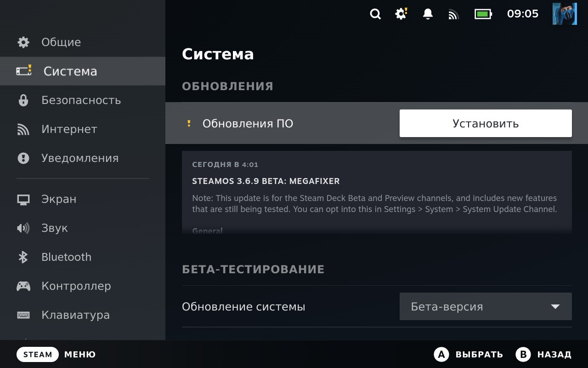Click the lock icon beside Безопасность
Image resolution: width=588 pixels, height=368 pixels.
(23, 100)
